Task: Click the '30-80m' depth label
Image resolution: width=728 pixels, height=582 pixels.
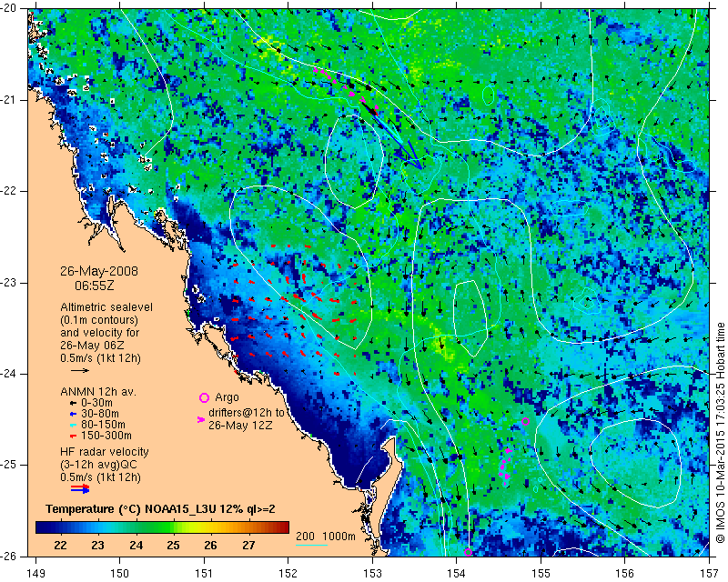Action: pyautogui.click(x=100, y=414)
